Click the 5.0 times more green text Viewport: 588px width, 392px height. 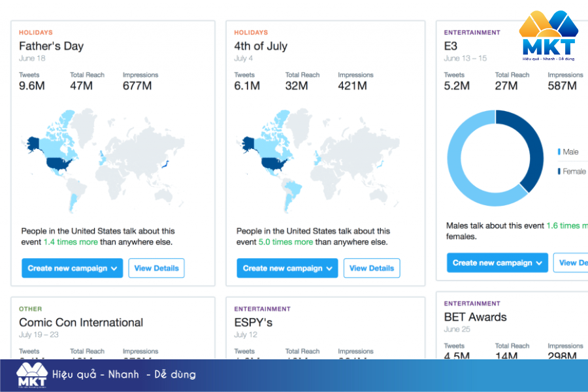tap(286, 242)
